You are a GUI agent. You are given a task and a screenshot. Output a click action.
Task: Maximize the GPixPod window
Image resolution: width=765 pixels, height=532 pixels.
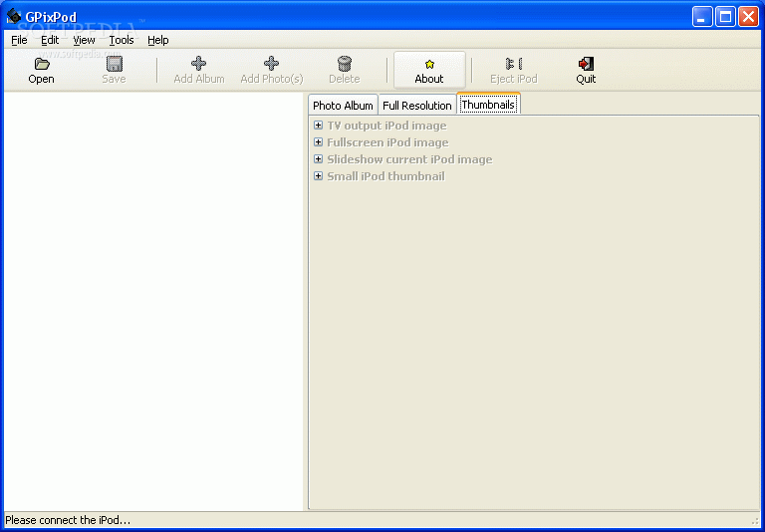click(x=725, y=17)
